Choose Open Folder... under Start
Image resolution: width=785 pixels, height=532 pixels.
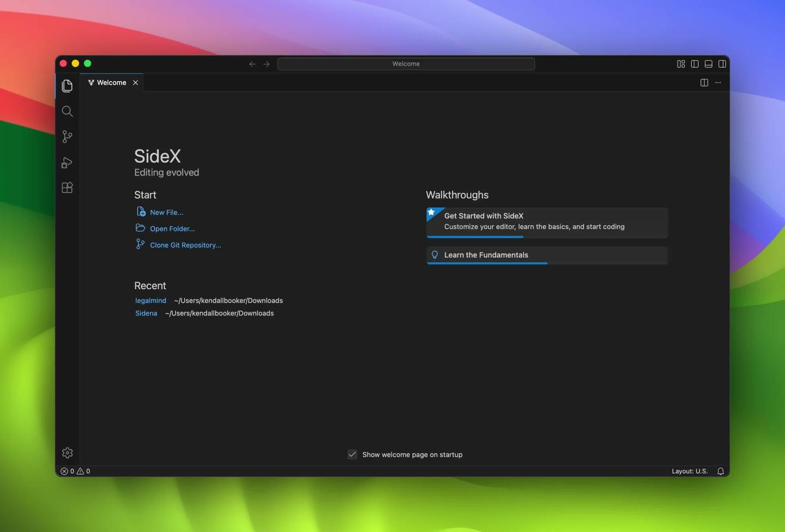[172, 228]
